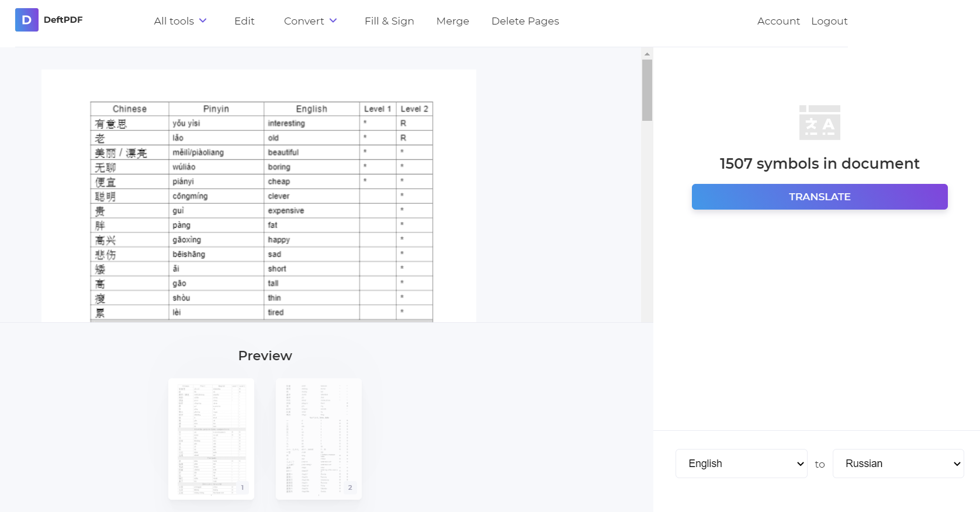Viewport: 980px width, 512px height.
Task: Click the 'happy' table cell
Action: pos(311,240)
